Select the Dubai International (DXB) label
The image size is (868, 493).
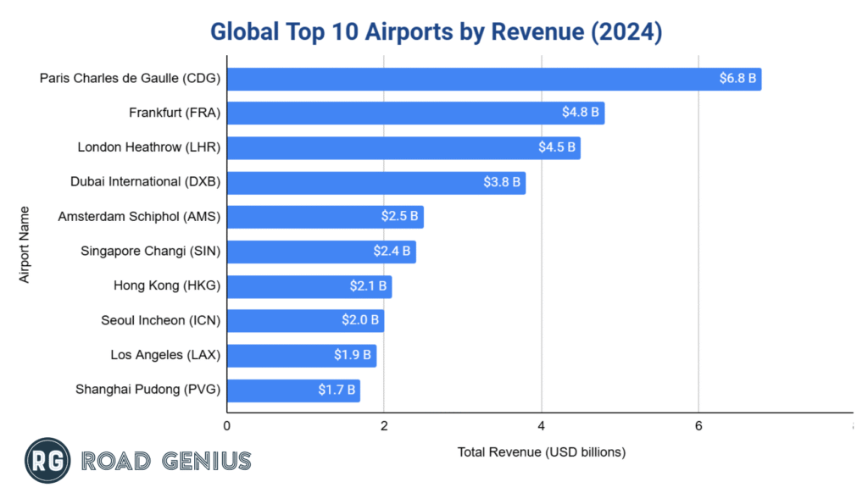point(145,181)
